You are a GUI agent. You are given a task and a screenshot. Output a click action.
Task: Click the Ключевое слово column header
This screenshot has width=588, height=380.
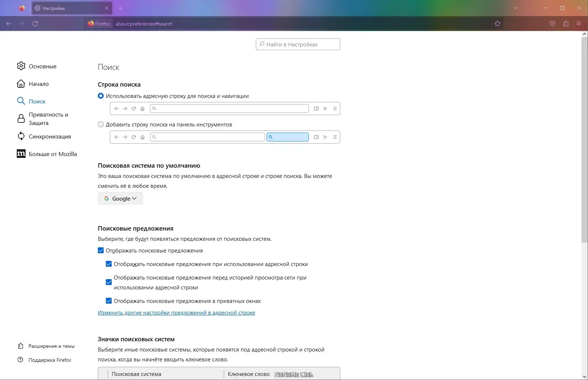tap(249, 374)
